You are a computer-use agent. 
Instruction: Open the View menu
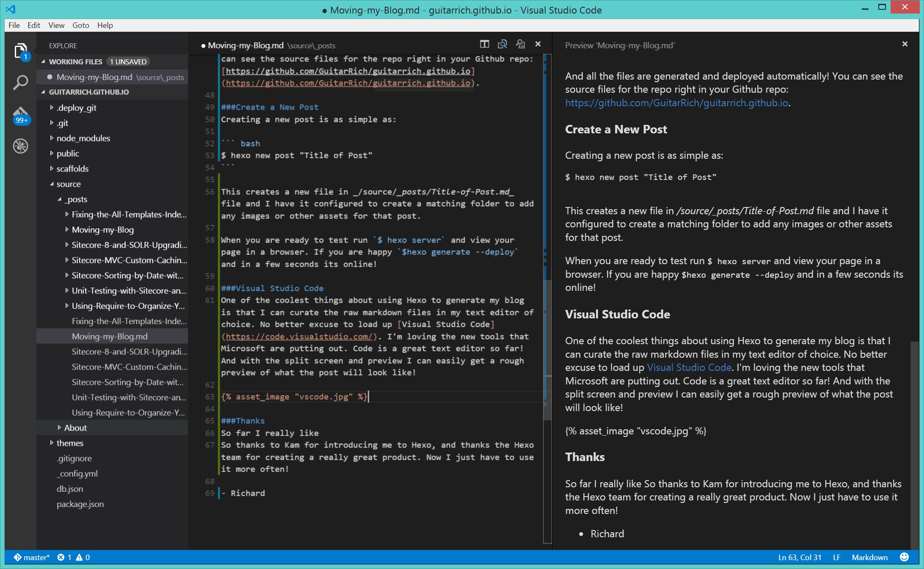coord(56,25)
